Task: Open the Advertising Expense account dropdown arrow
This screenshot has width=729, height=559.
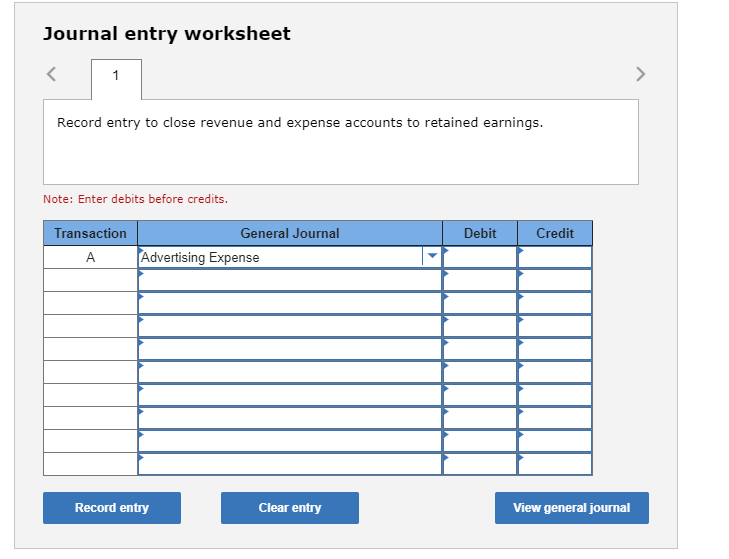Action: (x=432, y=256)
